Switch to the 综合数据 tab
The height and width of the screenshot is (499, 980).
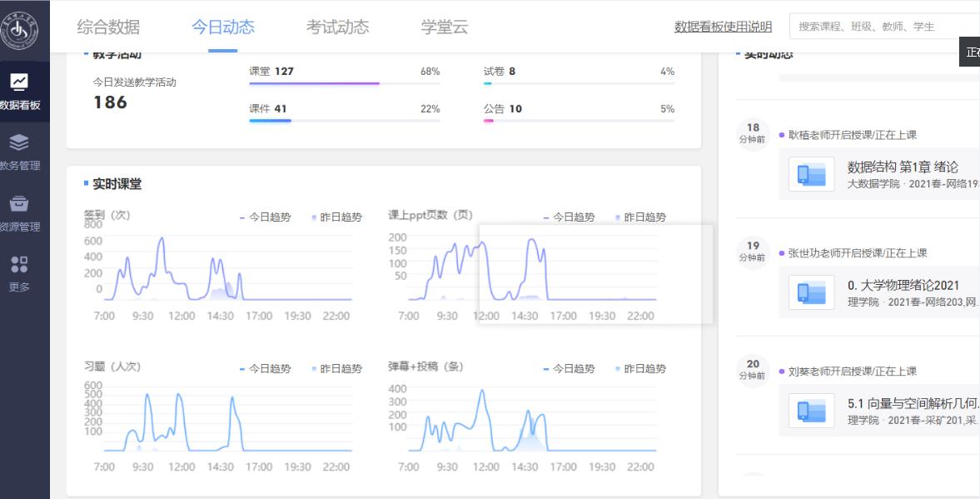108,27
